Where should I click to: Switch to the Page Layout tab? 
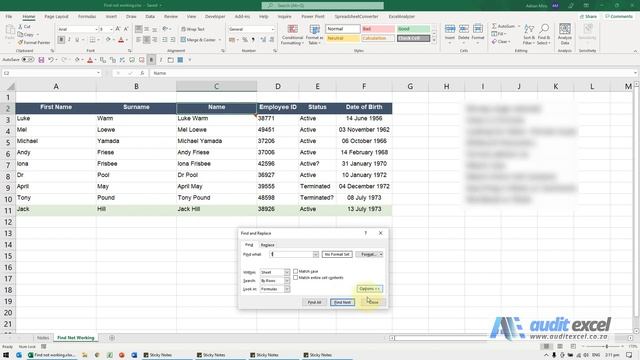point(56,17)
